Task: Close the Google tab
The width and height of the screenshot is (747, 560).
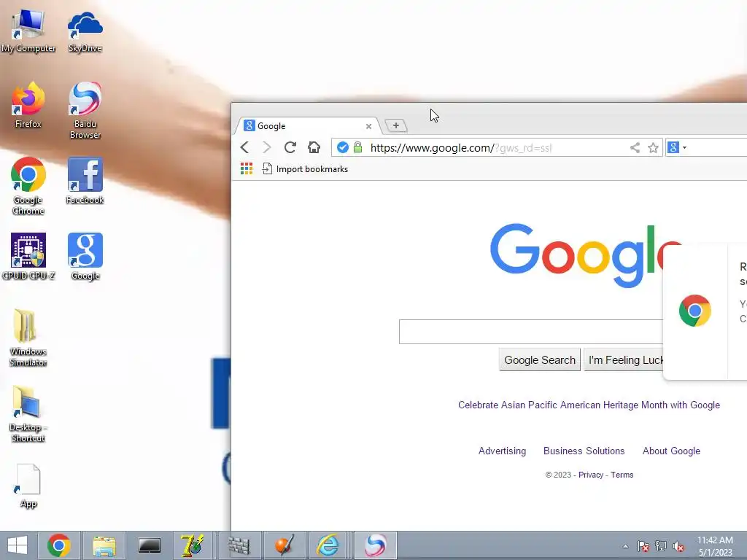Action: pyautogui.click(x=368, y=126)
